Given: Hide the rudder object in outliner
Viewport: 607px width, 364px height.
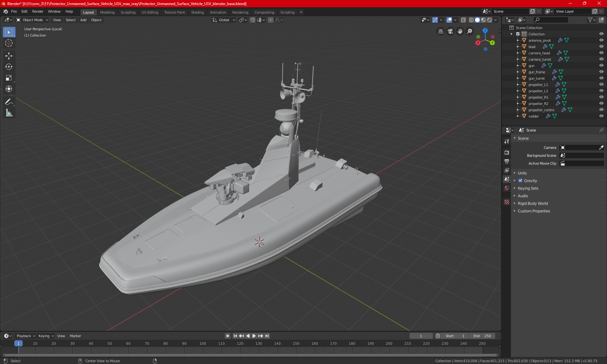Looking at the screenshot, I should (x=601, y=116).
